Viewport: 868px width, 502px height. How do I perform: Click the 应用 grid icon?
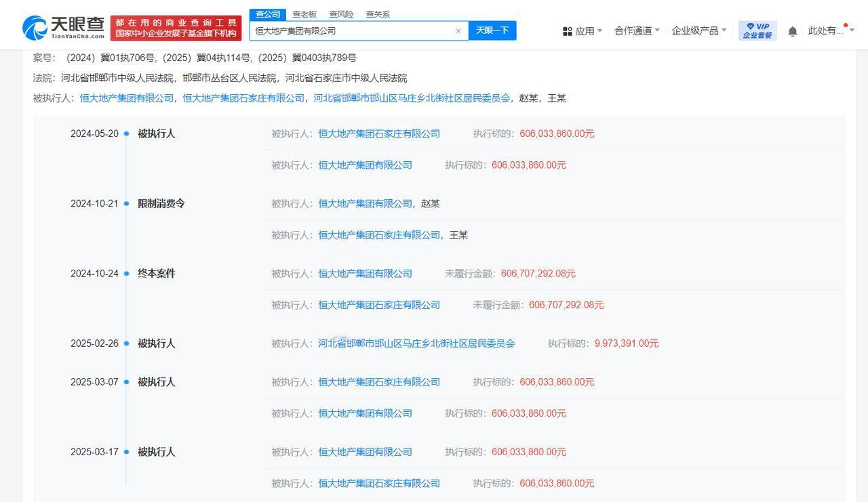[x=567, y=31]
